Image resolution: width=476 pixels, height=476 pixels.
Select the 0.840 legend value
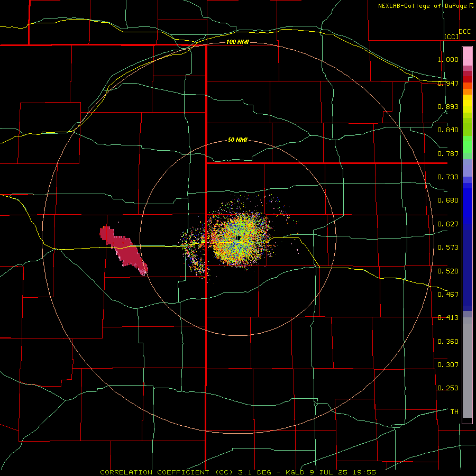[x=448, y=130]
